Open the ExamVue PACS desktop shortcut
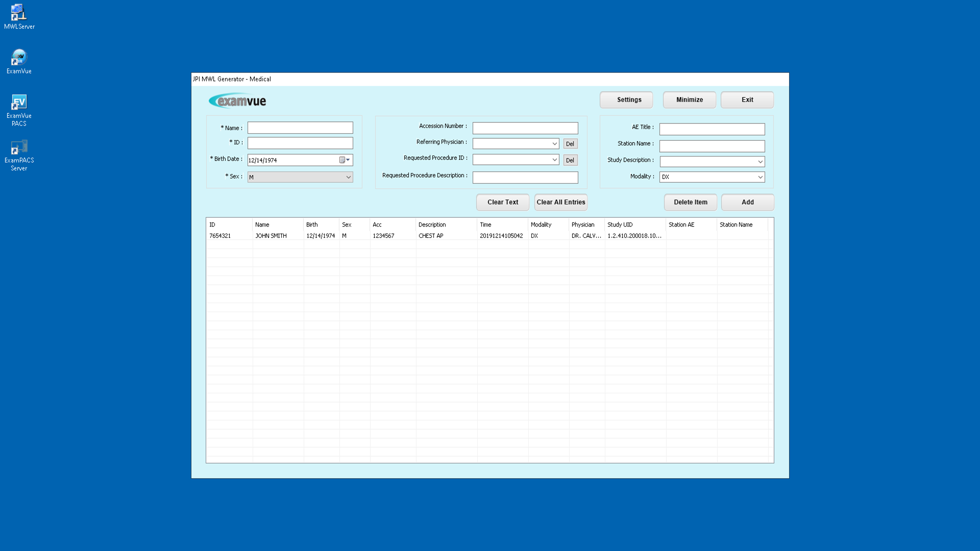 (x=19, y=110)
